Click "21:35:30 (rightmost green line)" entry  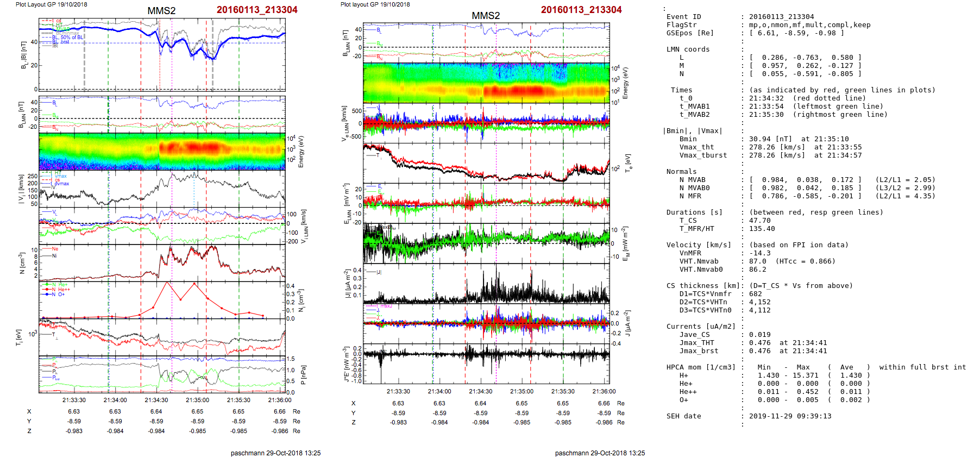pos(818,115)
